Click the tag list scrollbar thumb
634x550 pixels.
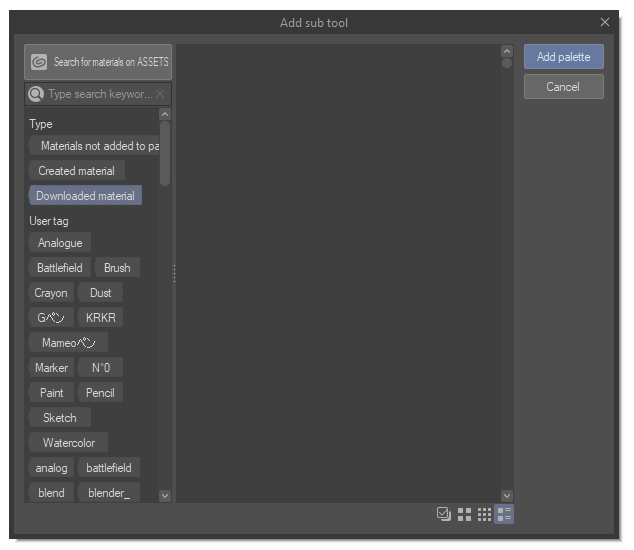tap(165, 152)
